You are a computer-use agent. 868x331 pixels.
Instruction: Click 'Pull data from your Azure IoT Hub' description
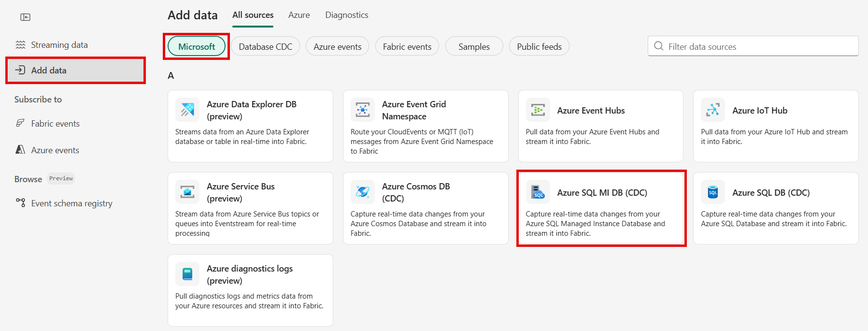pyautogui.click(x=774, y=137)
